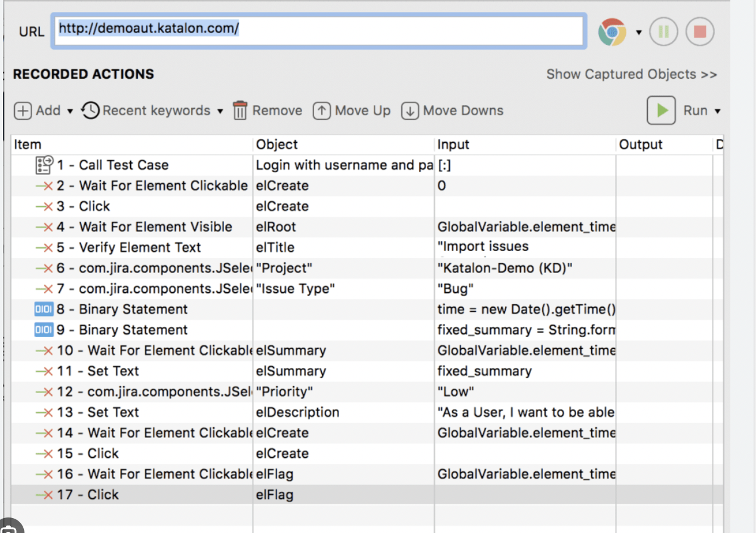Viewport: 756px width, 533px height.
Task: Click the Chrome browser icon
Action: click(x=611, y=32)
